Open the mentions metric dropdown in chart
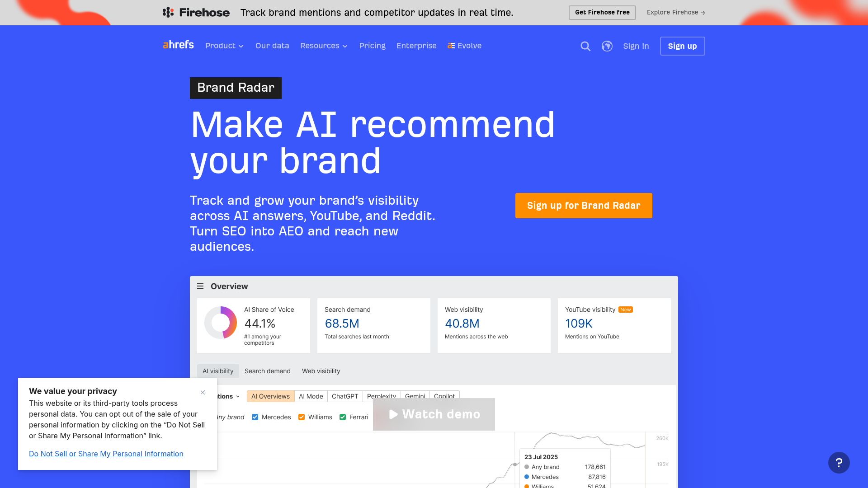The height and width of the screenshot is (488, 868). (229, 396)
